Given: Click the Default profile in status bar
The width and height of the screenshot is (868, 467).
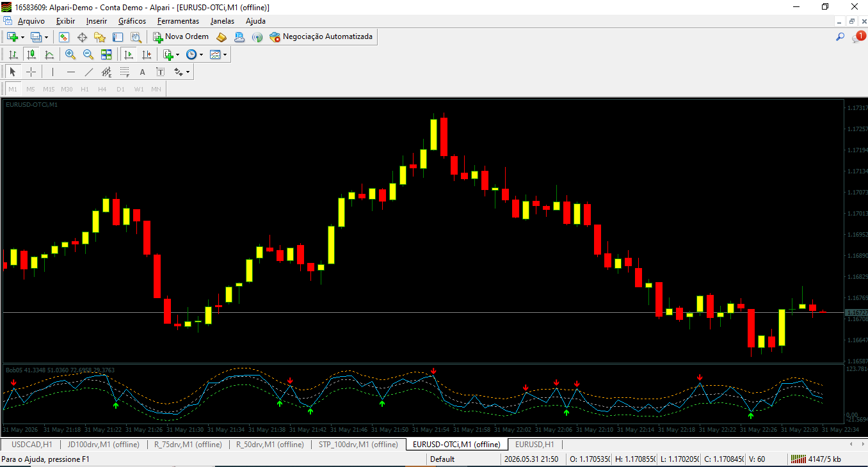Looking at the screenshot, I should click(x=442, y=459).
